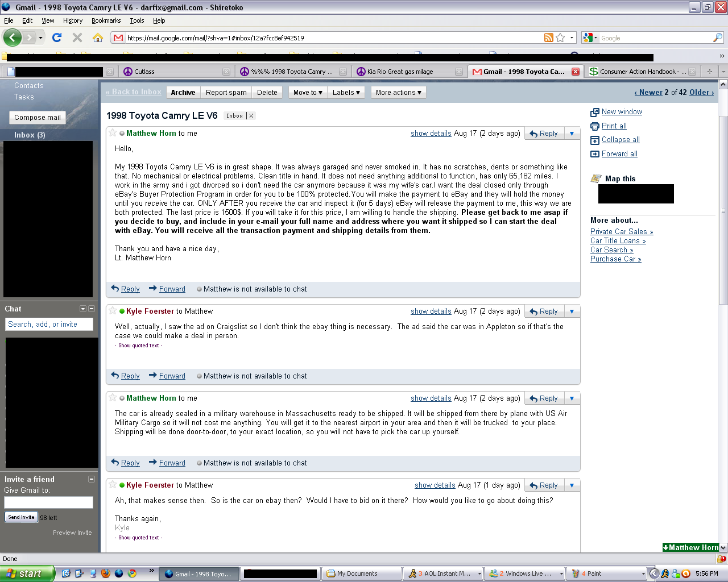Image resolution: width=728 pixels, height=582 pixels.
Task: Switch to Kia Rio Great gas milage tab
Action: (408, 72)
